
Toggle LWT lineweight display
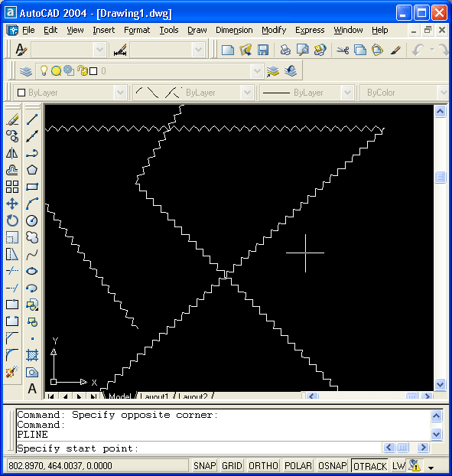coord(398,466)
